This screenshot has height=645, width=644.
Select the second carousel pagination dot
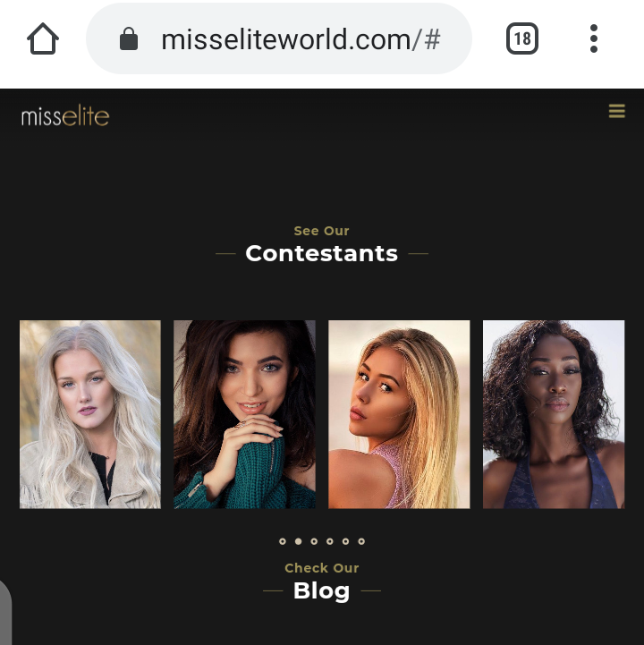pos(298,541)
